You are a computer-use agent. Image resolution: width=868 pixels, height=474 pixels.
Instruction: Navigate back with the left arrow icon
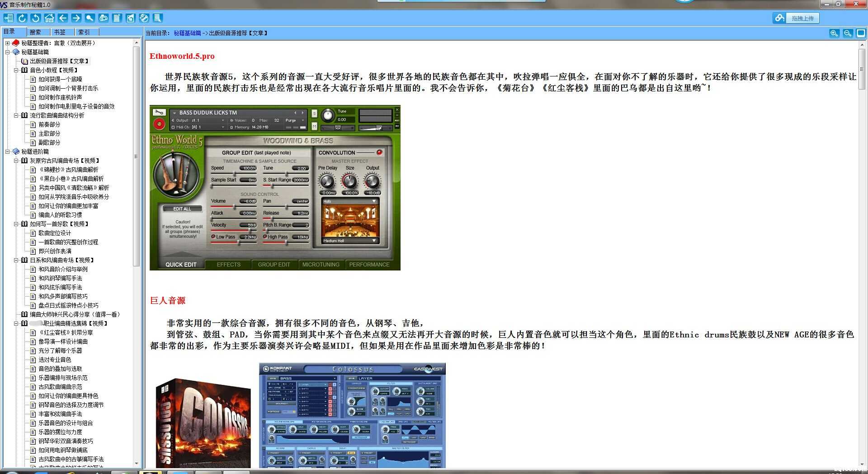tap(63, 18)
